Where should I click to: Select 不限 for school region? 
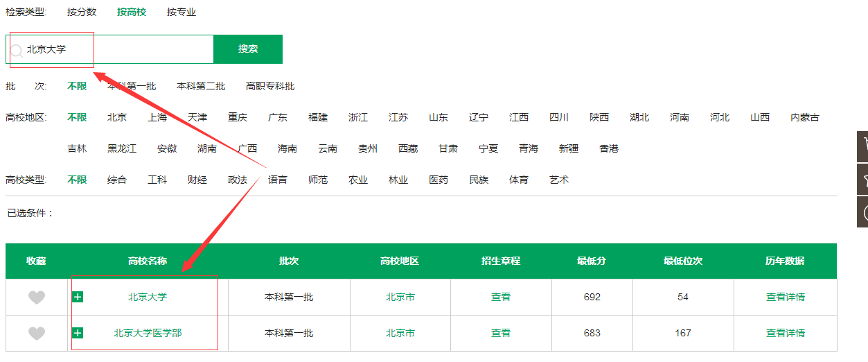77,117
